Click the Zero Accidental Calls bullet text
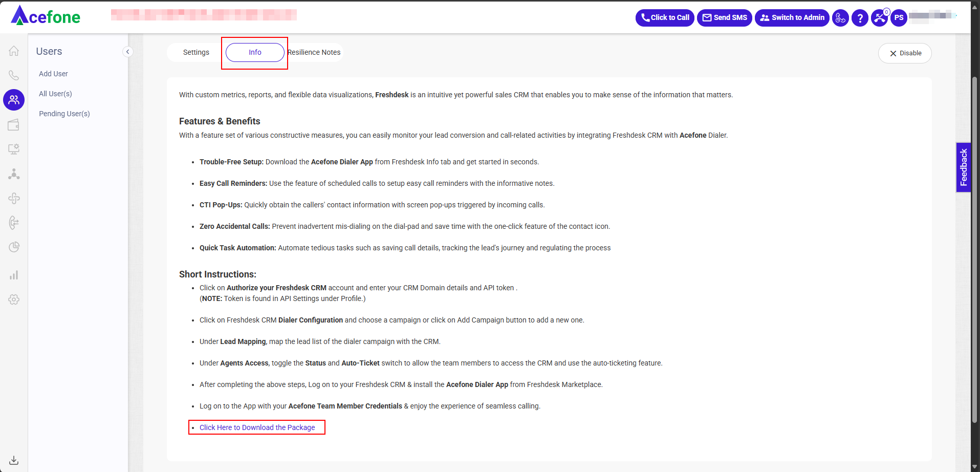The width and height of the screenshot is (980, 472). [x=405, y=226]
